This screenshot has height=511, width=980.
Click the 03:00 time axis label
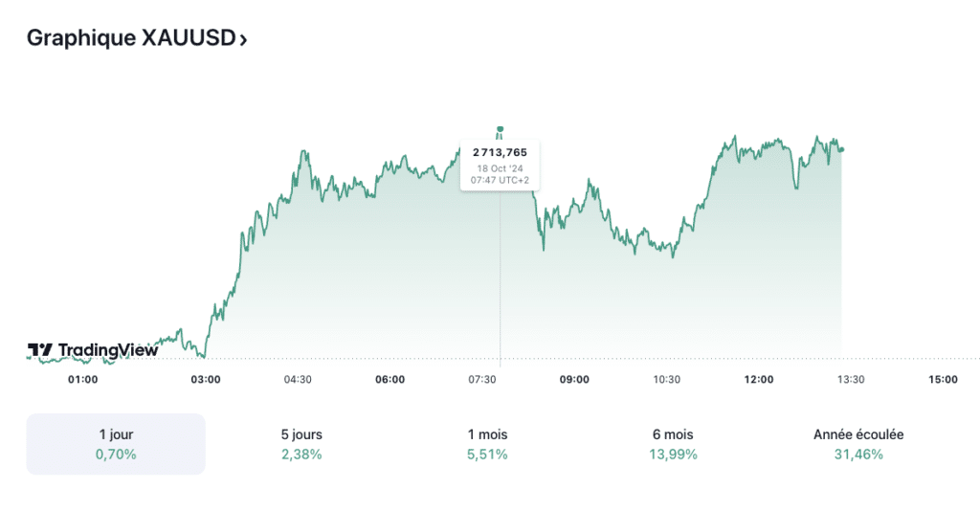pos(206,380)
